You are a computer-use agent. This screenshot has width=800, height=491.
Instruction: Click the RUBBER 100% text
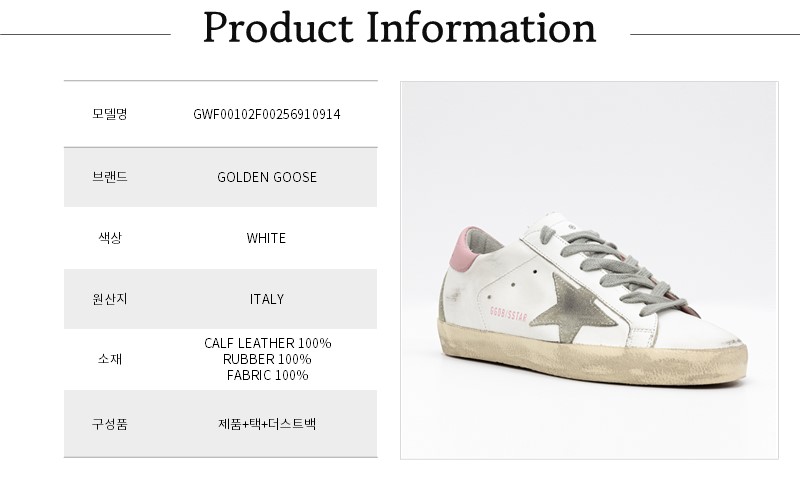pyautogui.click(x=267, y=359)
